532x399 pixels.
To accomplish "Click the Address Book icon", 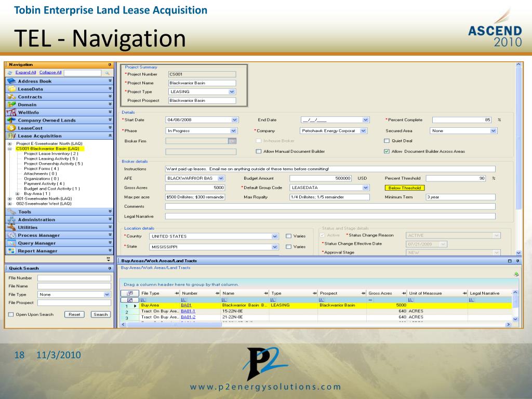I will point(11,81).
